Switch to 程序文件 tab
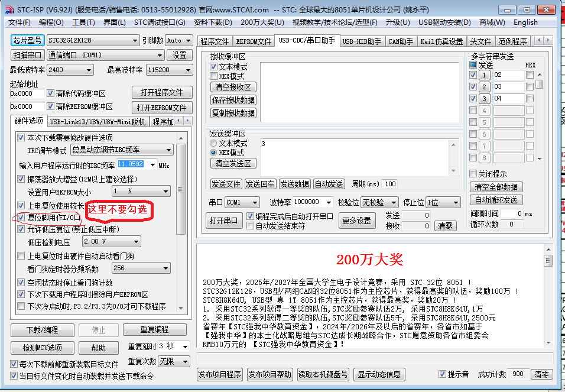 215,41
